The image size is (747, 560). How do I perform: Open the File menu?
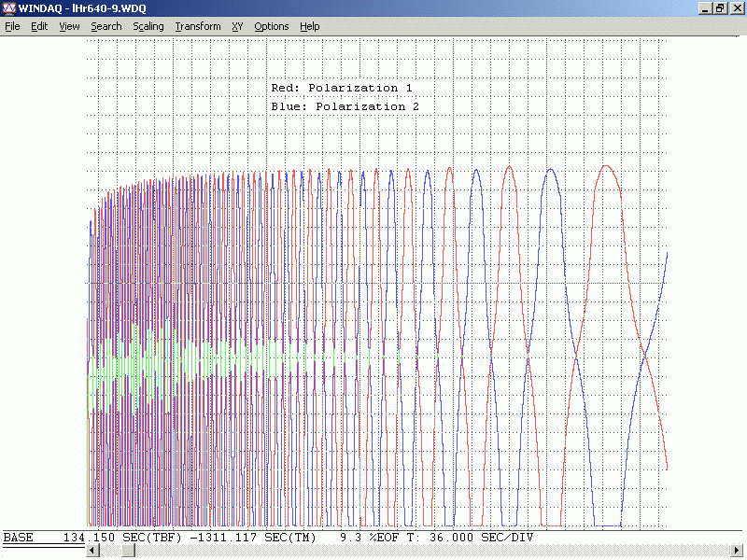12,26
